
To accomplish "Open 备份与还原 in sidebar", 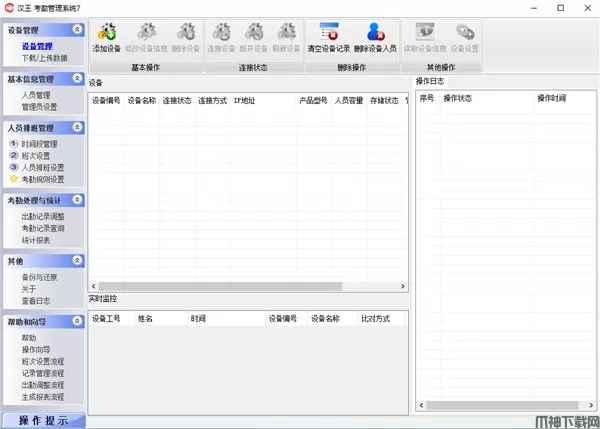I will pyautogui.click(x=39, y=277).
